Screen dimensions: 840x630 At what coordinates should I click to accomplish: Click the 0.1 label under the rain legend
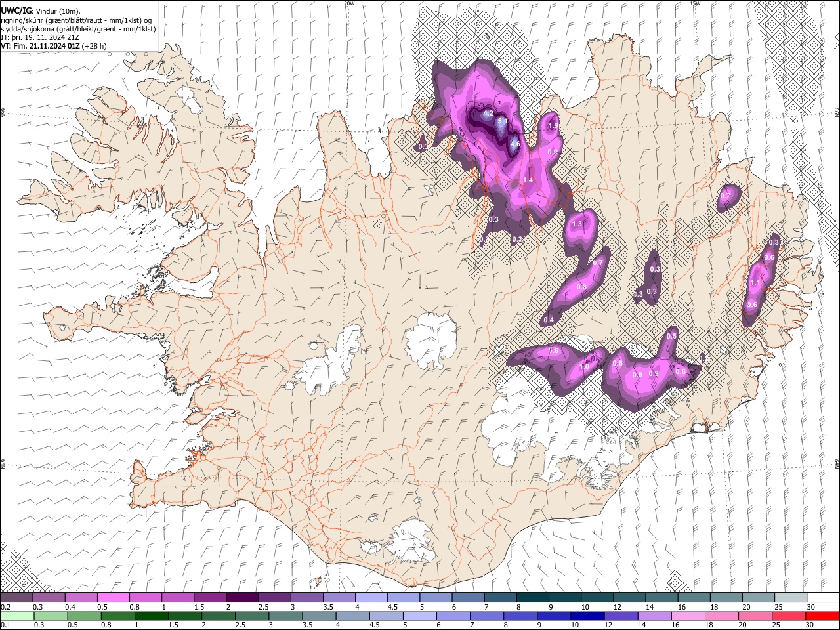pyautogui.click(x=5, y=625)
